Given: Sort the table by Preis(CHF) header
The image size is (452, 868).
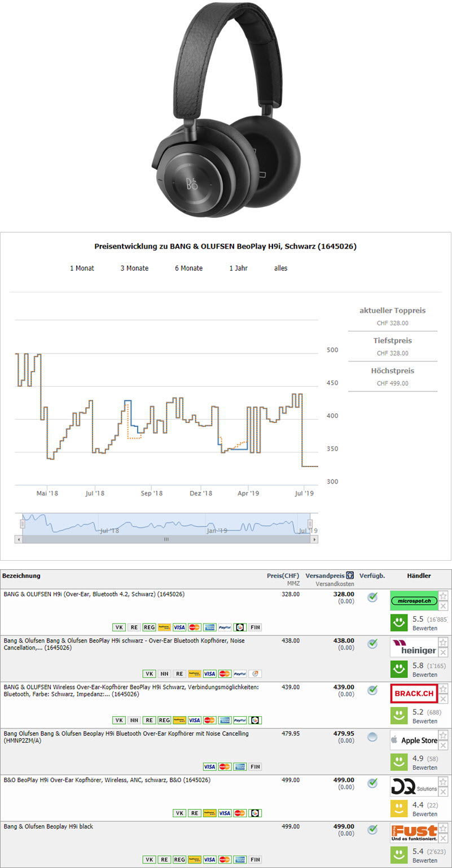Looking at the screenshot, I should [283, 576].
